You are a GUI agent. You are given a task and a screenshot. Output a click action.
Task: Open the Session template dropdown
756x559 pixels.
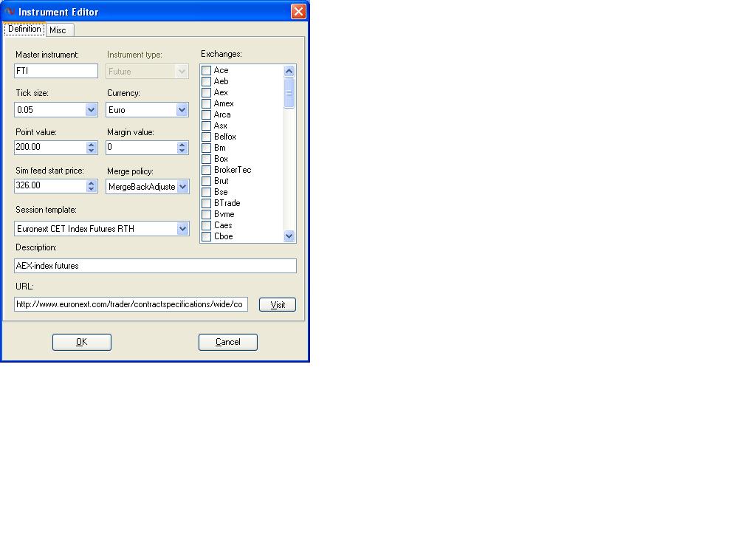[x=182, y=229]
